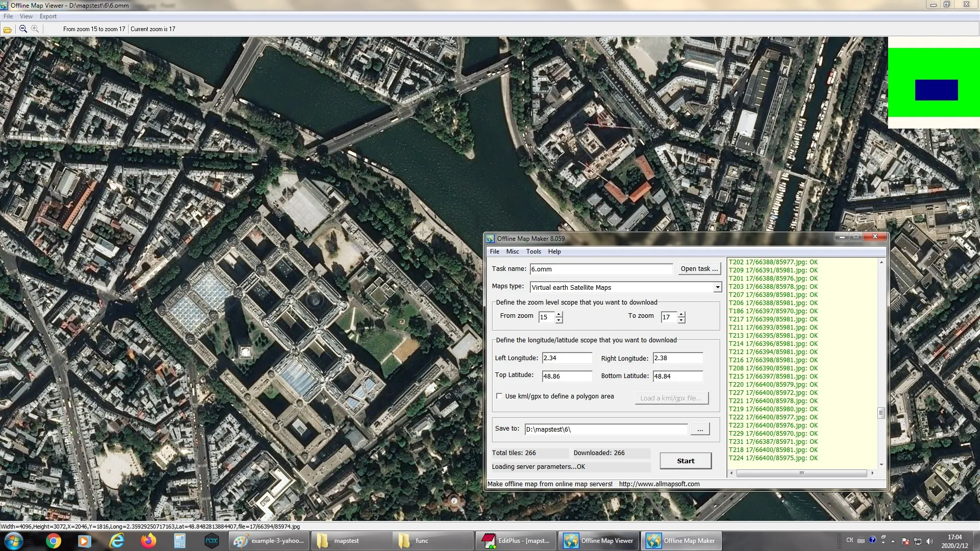Switch to Offline Map Maker taskbar item
This screenshot has height=551, width=980.
coord(681,541)
